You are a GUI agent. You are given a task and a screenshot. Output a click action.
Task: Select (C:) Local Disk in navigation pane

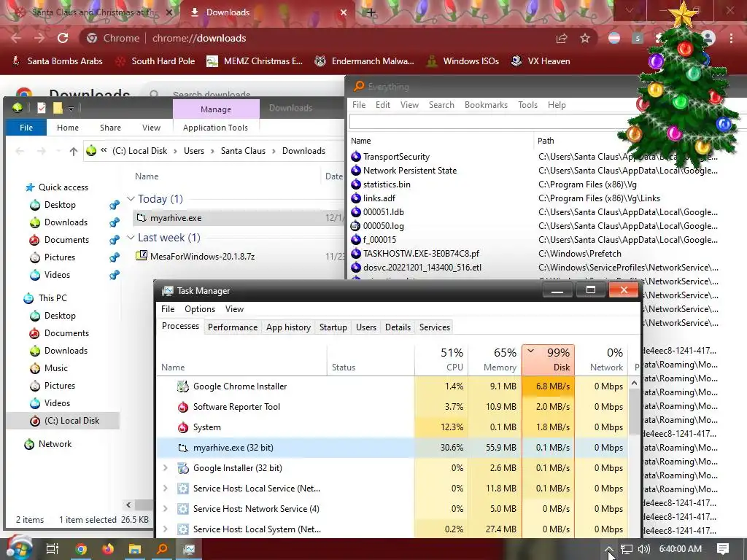[71, 421]
